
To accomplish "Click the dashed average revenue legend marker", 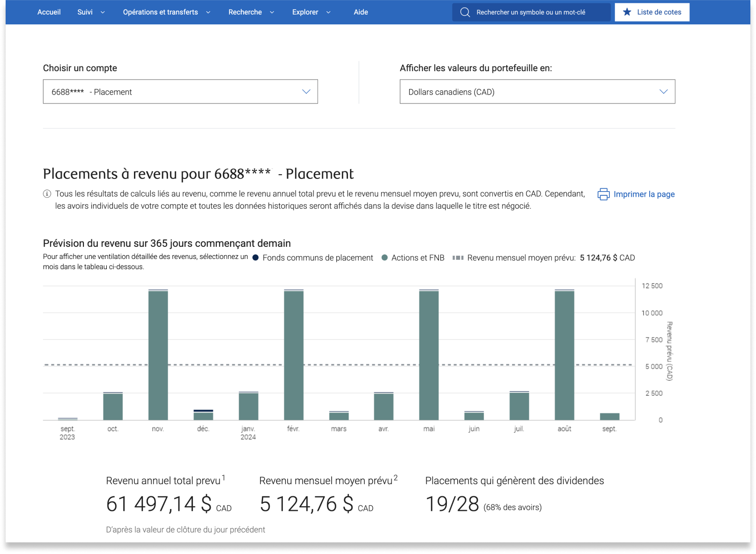I will [x=458, y=258].
